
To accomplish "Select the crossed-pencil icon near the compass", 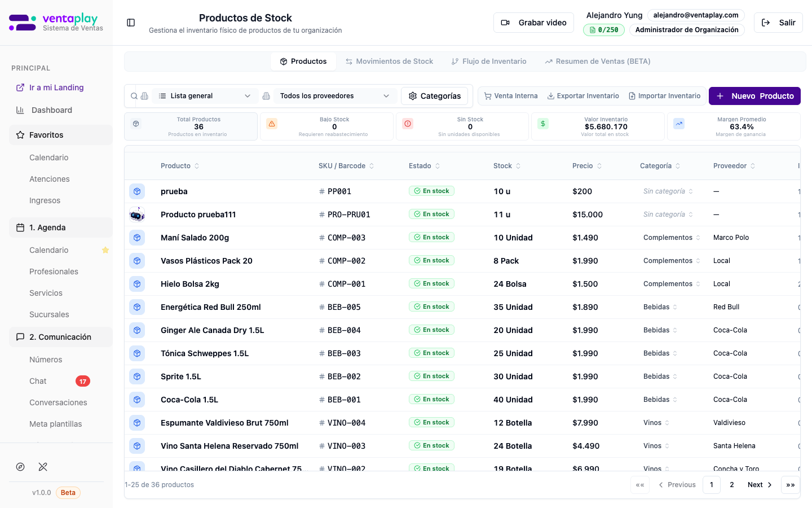I will [43, 467].
